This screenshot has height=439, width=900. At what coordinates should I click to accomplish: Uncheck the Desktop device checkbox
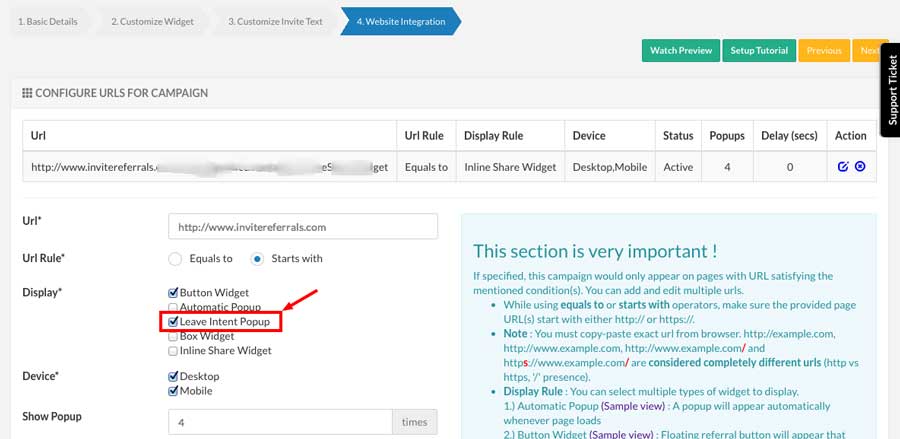(x=172, y=377)
